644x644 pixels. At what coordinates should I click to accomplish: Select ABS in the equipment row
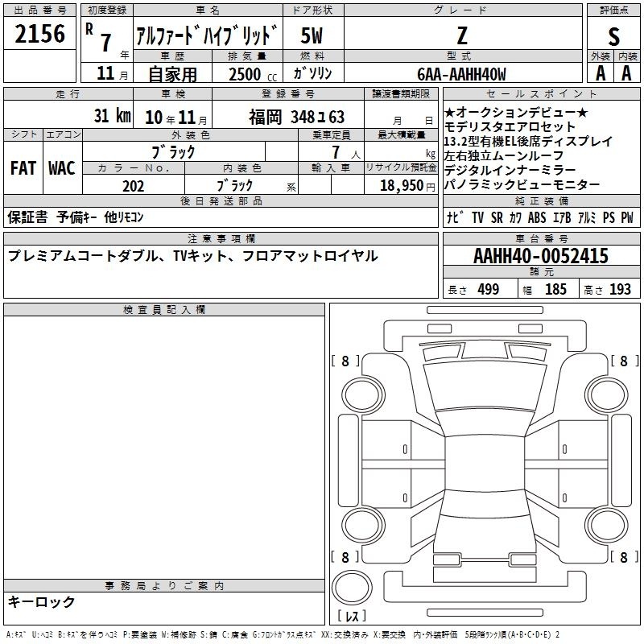[x=537, y=217]
